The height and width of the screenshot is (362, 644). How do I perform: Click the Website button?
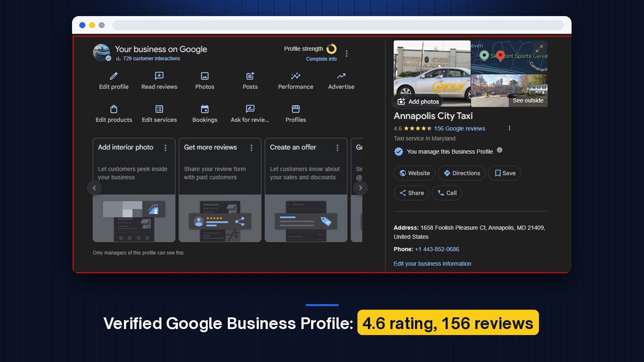pyautogui.click(x=415, y=173)
